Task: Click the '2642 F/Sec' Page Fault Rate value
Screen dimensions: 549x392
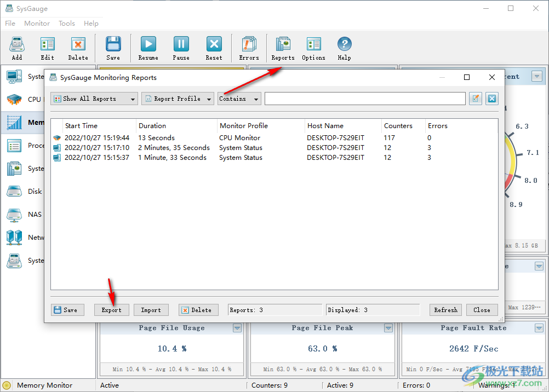Action: (x=474, y=349)
